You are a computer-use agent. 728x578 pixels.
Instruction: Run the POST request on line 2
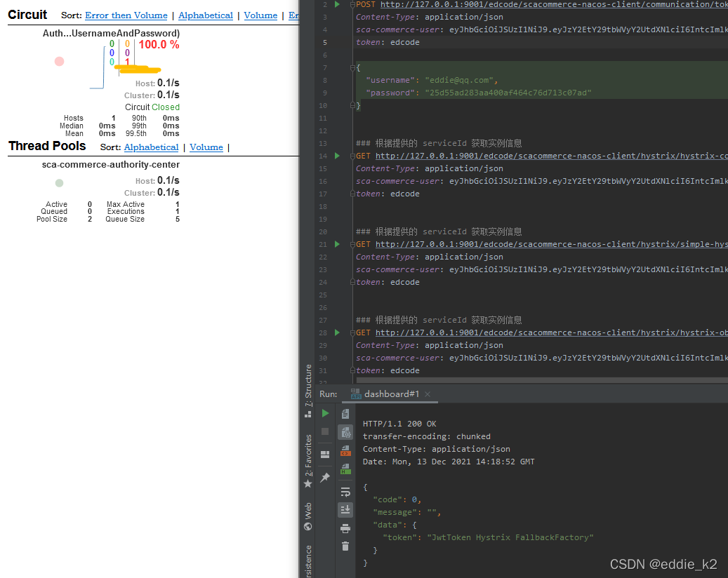pos(338,4)
